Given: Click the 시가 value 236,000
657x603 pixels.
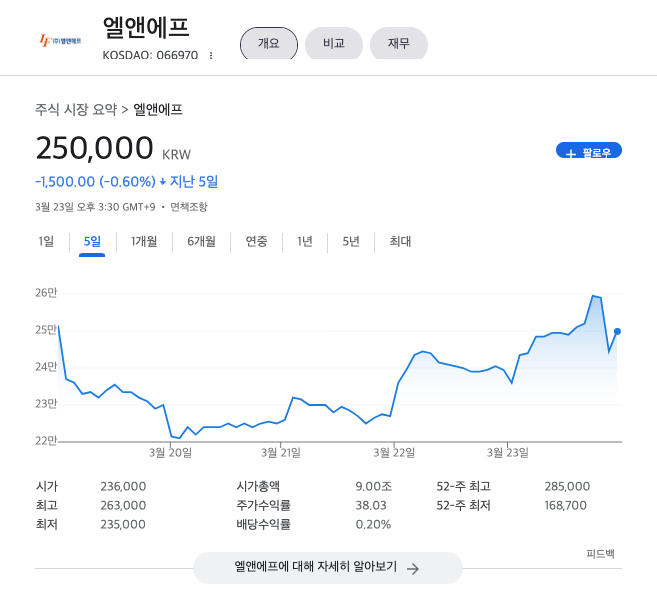Looking at the screenshot, I should [123, 487].
